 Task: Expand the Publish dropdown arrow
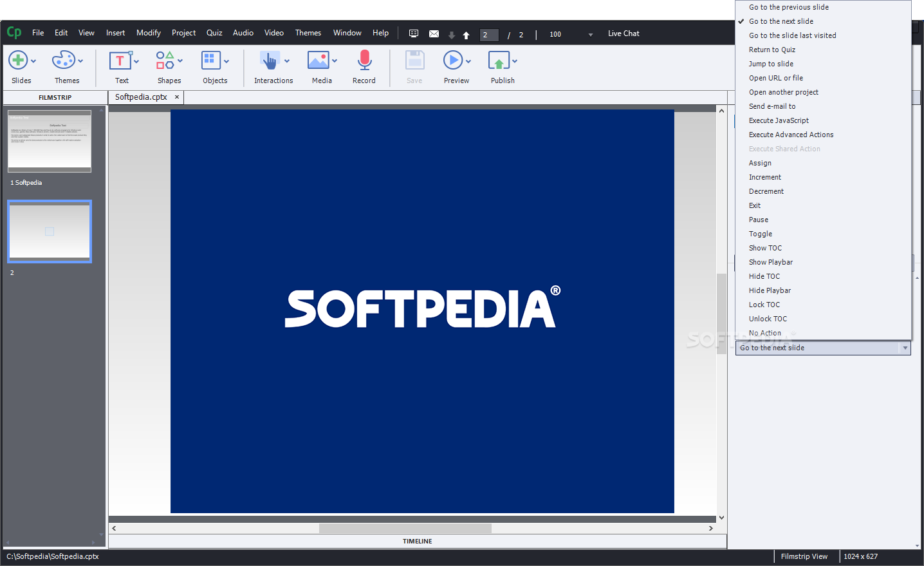[515, 61]
